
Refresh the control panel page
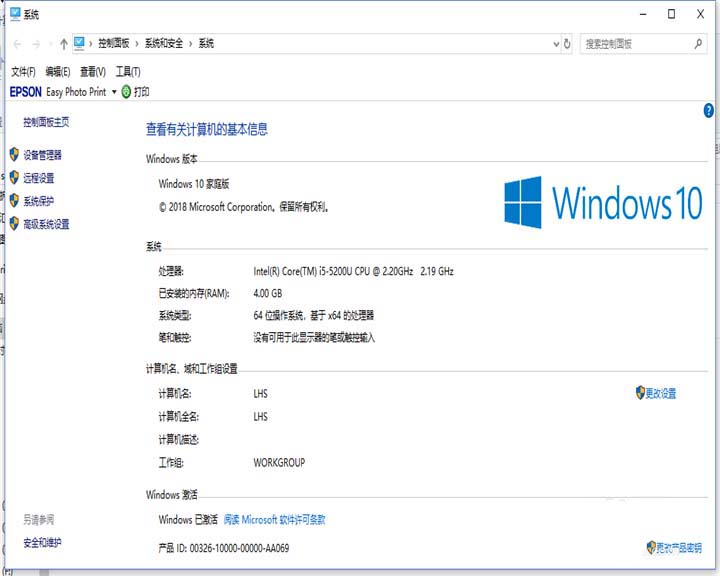[x=567, y=44]
